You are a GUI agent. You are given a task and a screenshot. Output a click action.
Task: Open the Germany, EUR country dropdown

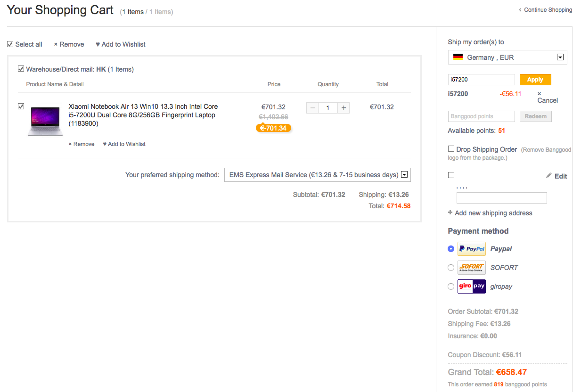507,57
